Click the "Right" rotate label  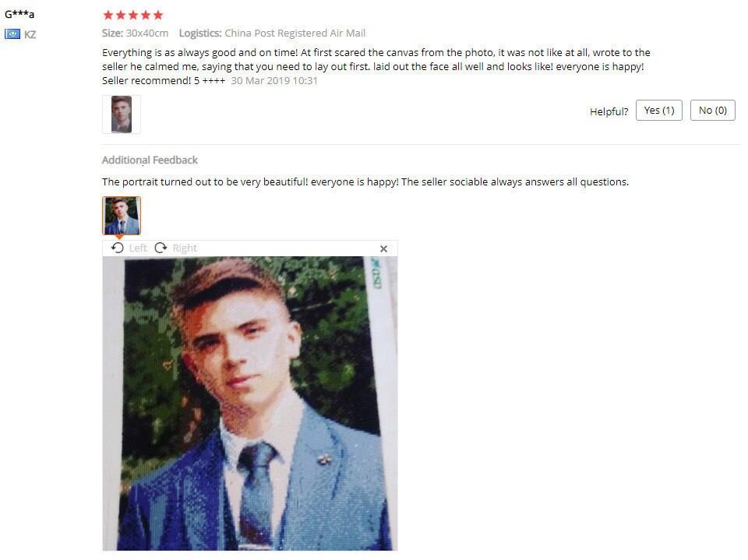pos(185,248)
